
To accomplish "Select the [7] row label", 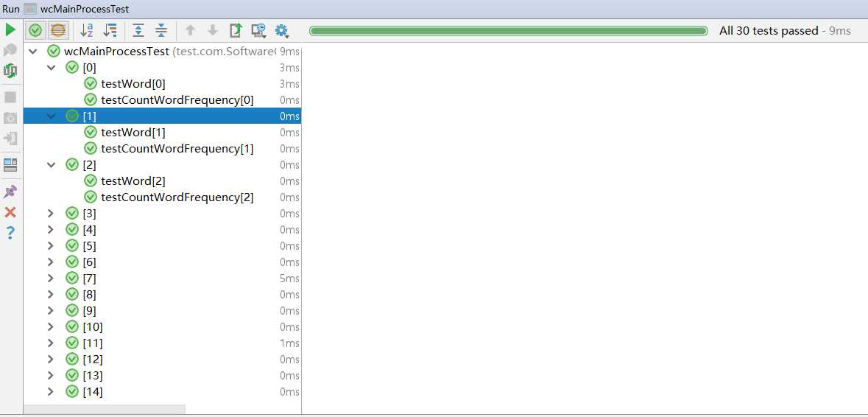I will [89, 278].
